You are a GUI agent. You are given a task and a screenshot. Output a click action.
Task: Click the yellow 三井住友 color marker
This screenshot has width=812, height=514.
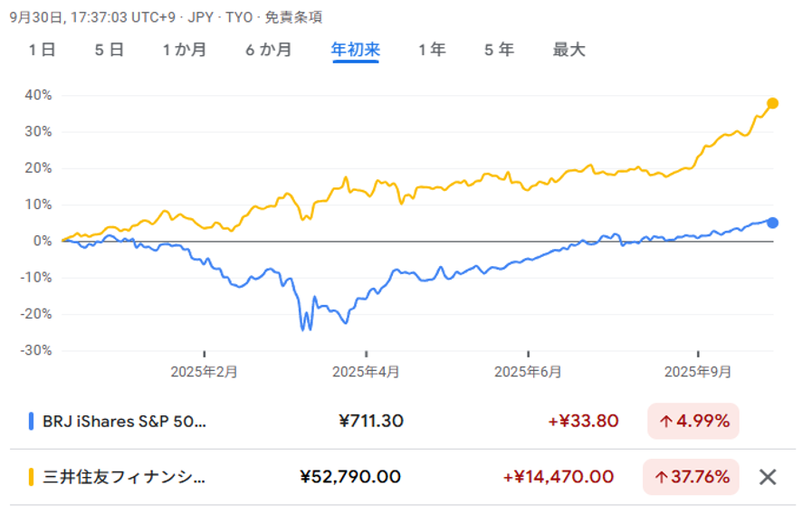click(x=32, y=477)
